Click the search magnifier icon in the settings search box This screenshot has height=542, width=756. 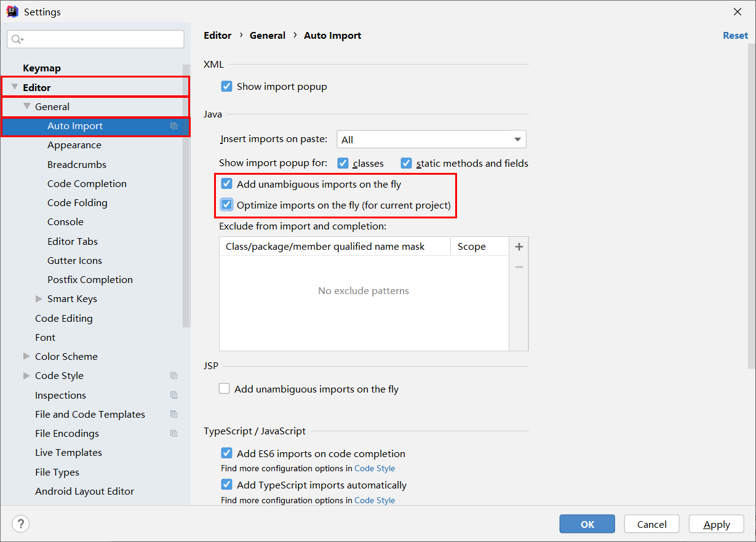click(17, 39)
